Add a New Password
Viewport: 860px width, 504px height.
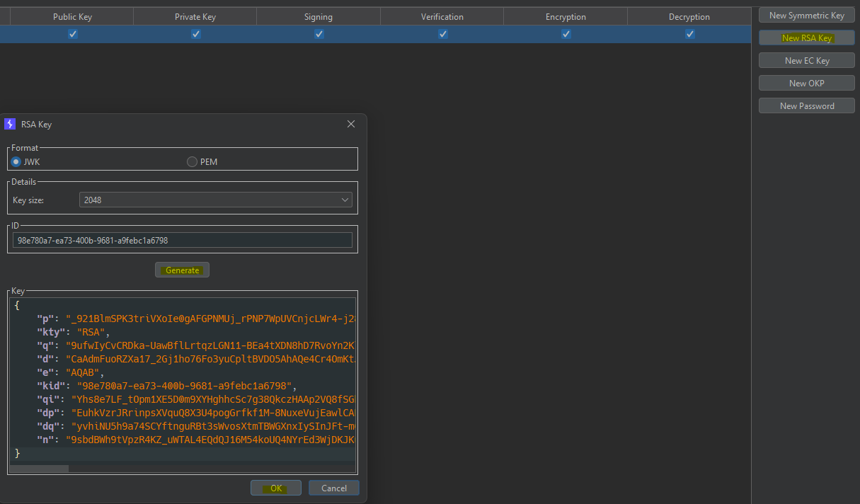[x=806, y=106]
